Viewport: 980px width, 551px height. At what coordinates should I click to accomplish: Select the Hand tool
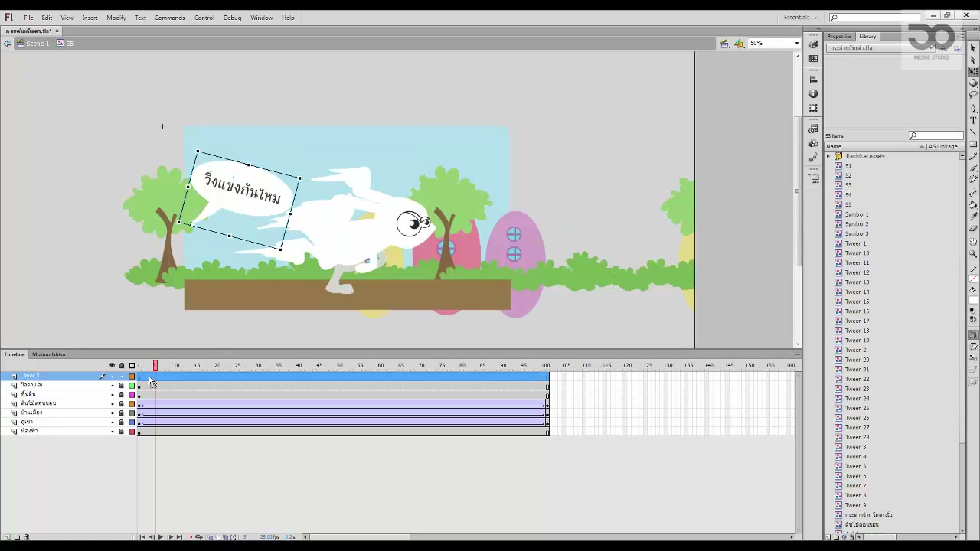pos(973,242)
